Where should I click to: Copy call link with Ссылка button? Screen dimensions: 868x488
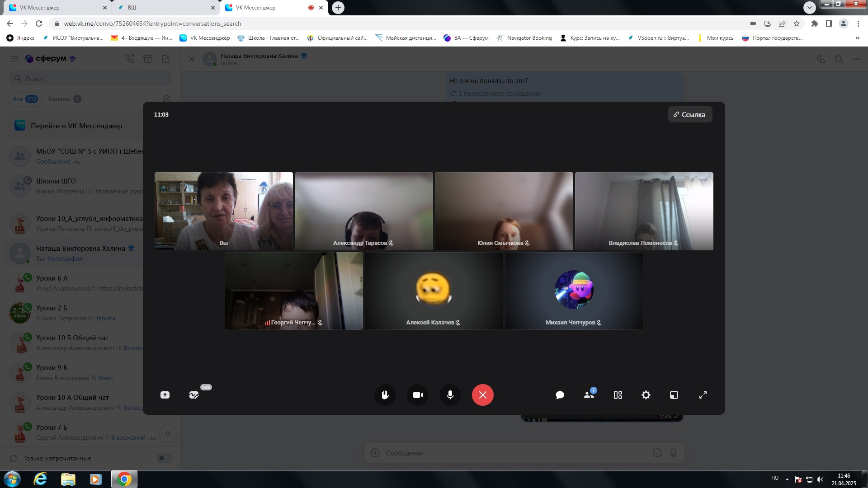tap(690, 114)
